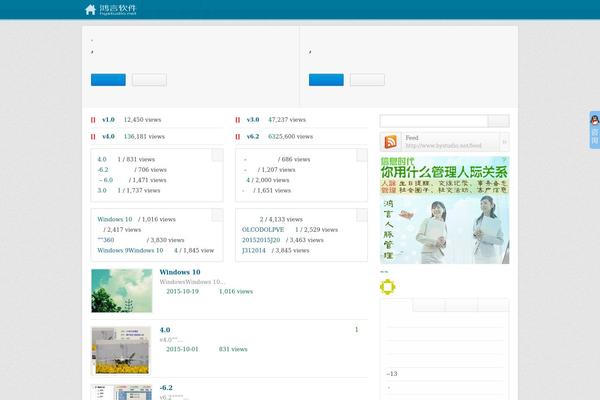Viewport: 600px width, 400px height.
Task: Open the bold 'Windows 10' article title
Action: [180, 272]
